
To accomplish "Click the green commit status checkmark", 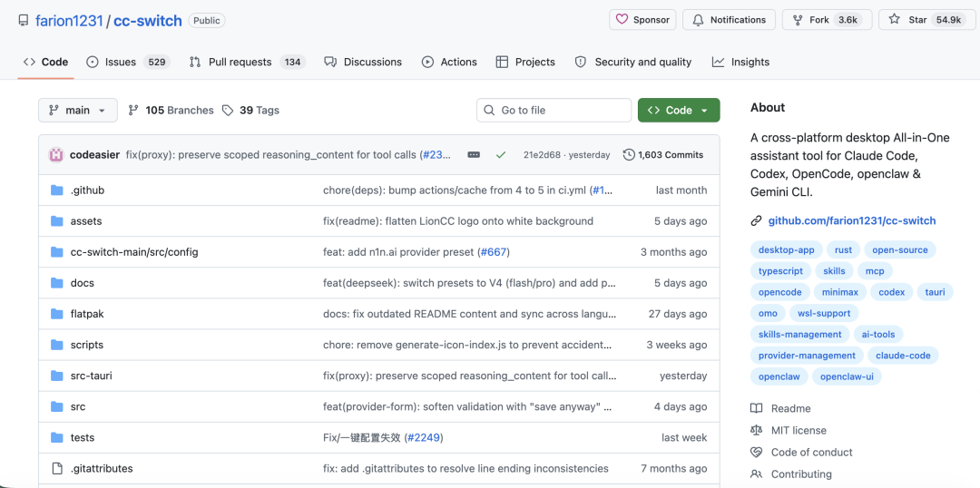I will coord(501,155).
